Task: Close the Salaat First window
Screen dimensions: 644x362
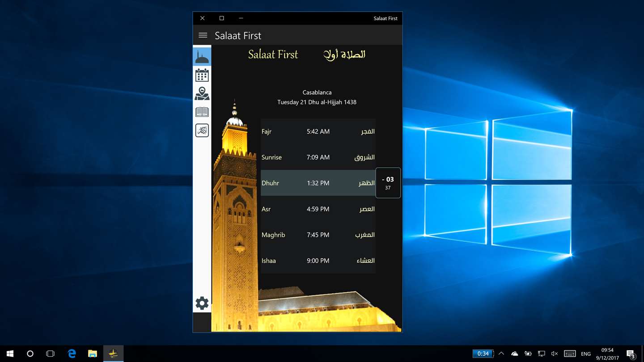Action: (203, 18)
